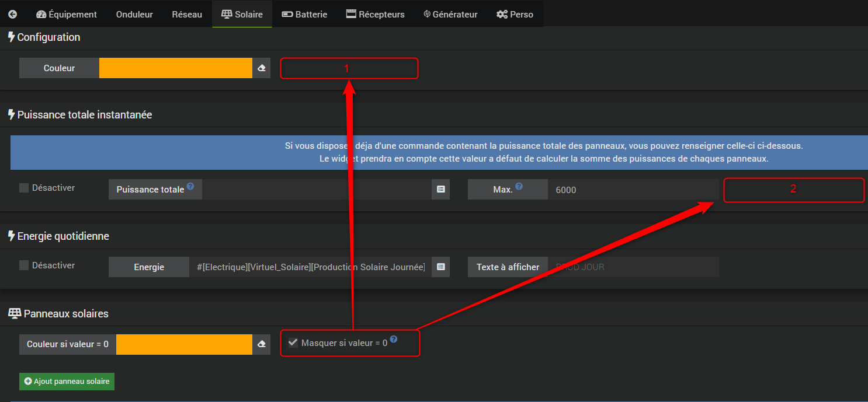This screenshot has height=402, width=868.
Task: Click the Energie command input field
Action: coord(310,267)
